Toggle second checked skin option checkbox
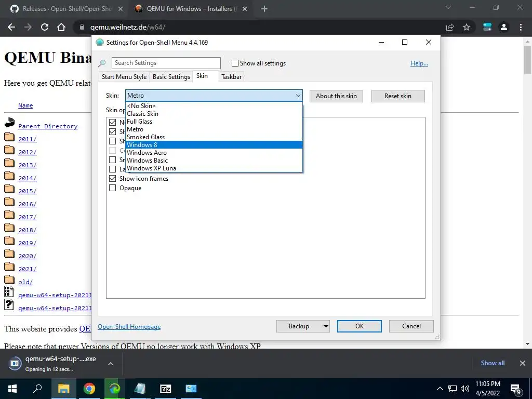This screenshot has height=399, width=532. (x=113, y=131)
